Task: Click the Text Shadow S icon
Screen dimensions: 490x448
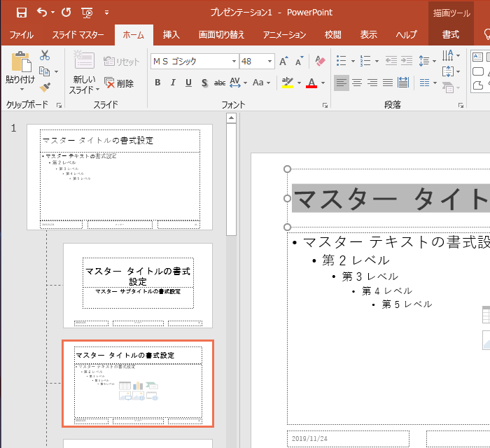Action: [x=204, y=83]
